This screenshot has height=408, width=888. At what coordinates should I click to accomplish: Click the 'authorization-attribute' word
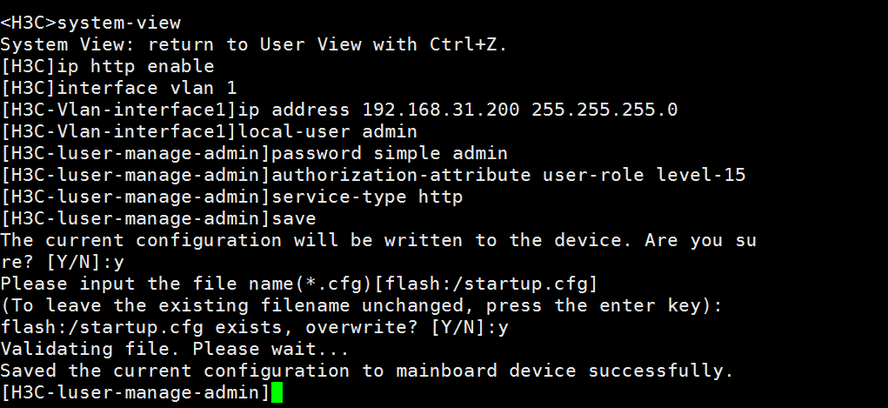pos(401,175)
